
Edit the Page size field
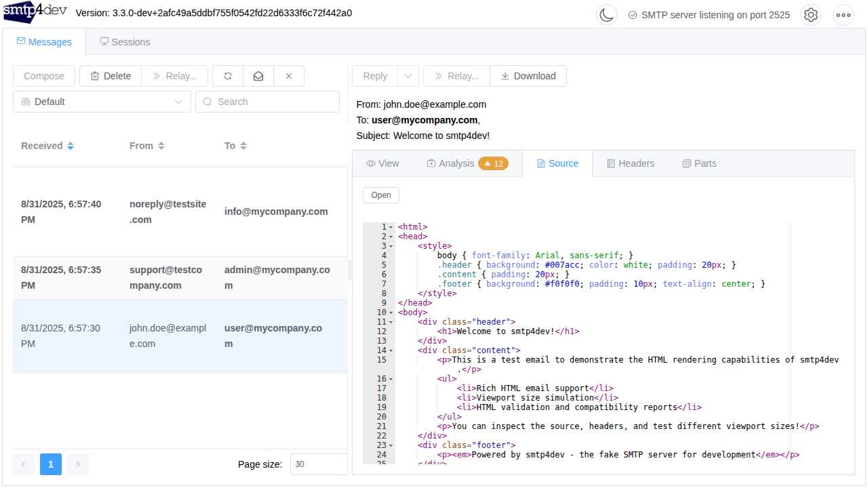pos(319,464)
